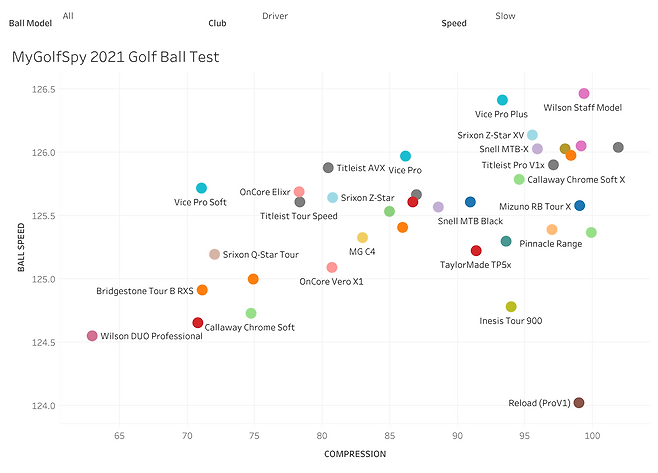Select the Wilson DUO Professional marker
The width and height of the screenshot is (658, 473).
92,336
